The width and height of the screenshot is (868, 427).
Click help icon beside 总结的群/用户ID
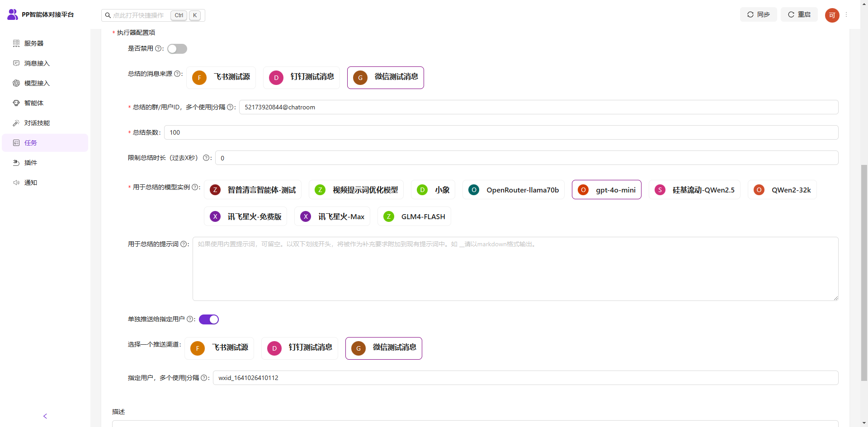(230, 107)
